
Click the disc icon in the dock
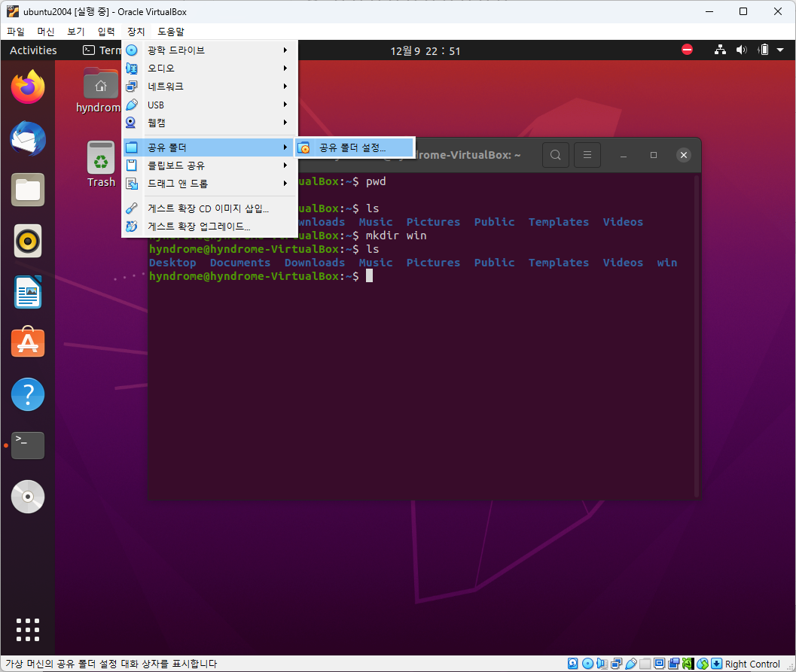[x=28, y=497]
